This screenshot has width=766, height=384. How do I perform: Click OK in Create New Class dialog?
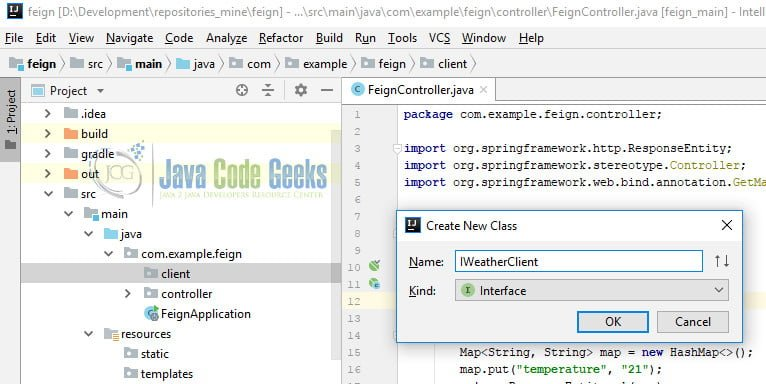[x=613, y=321]
